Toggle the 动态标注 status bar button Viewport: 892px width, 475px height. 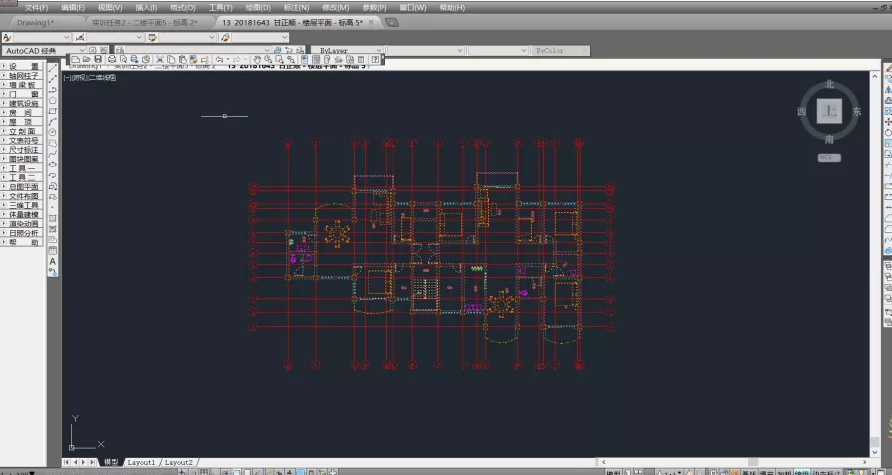pos(827,472)
